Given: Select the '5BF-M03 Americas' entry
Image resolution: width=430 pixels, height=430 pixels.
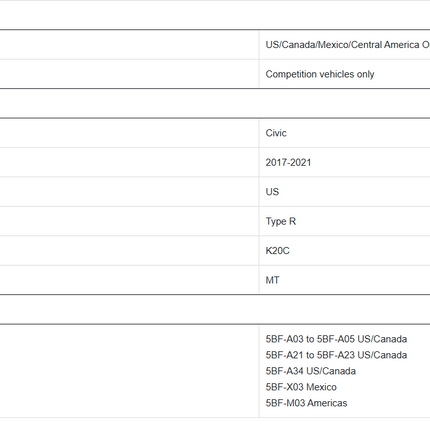Looking at the screenshot, I should pos(306,403).
